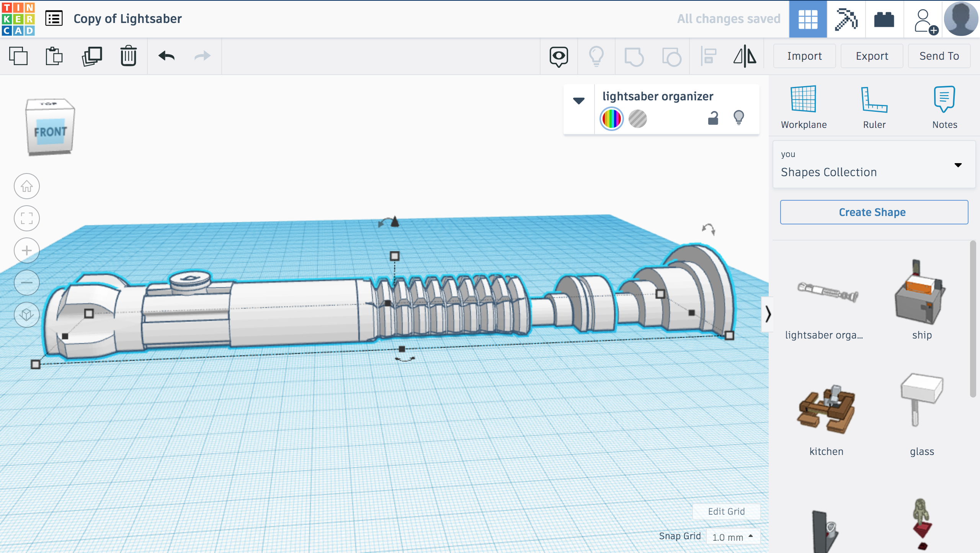
Task: Toggle the shape hide lightbulb
Action: click(x=739, y=118)
